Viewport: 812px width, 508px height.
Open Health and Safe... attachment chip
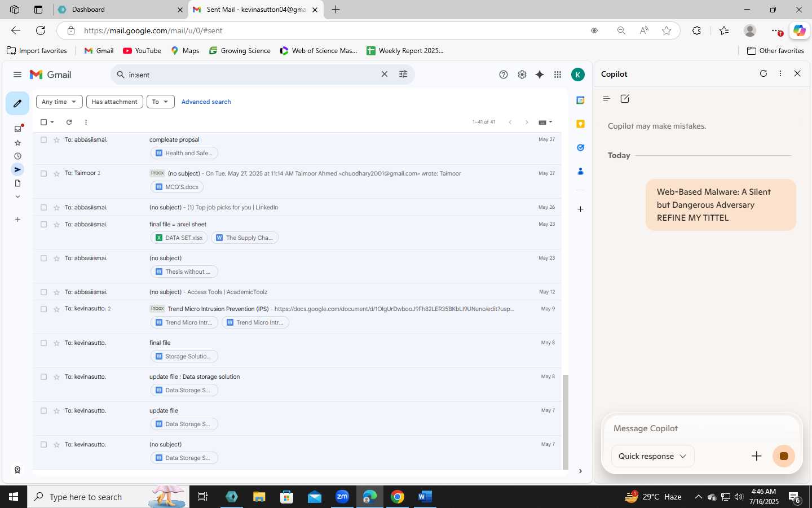click(184, 153)
